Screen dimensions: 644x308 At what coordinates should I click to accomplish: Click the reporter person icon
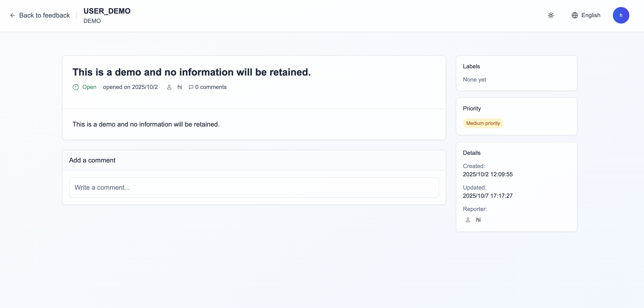coord(468,220)
